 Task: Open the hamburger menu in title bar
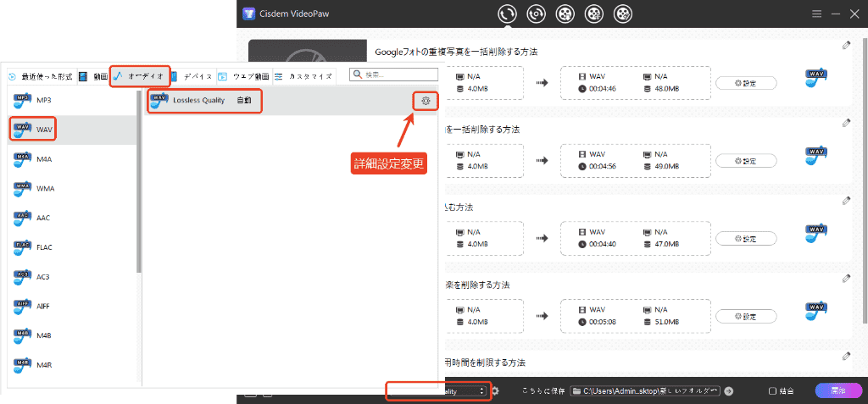(816, 14)
